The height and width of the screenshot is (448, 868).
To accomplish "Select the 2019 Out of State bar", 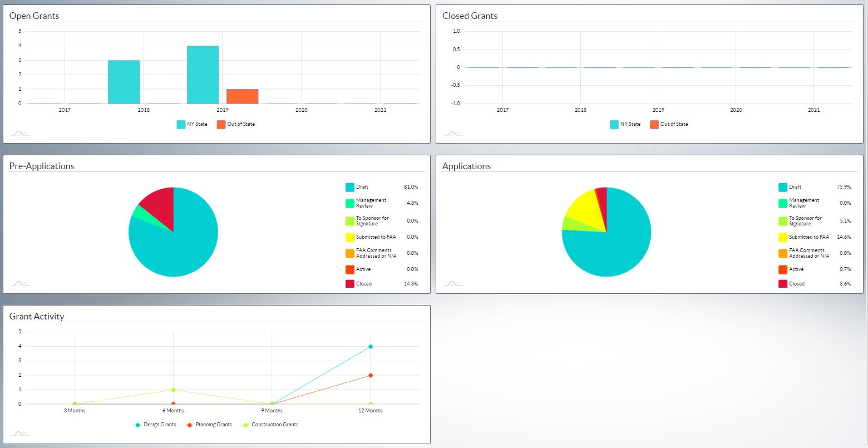I will point(242,96).
